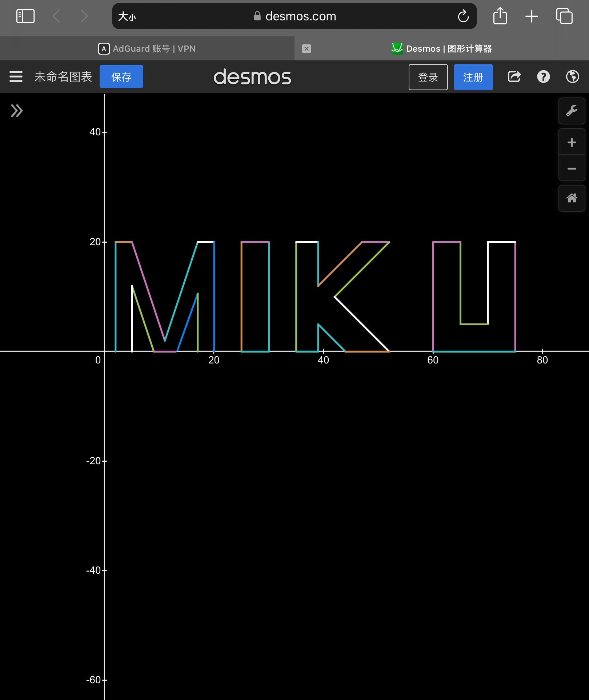Viewport: 589px width, 700px height.
Task: Open the Safari sidebar panel icon
Action: pyautogui.click(x=25, y=16)
